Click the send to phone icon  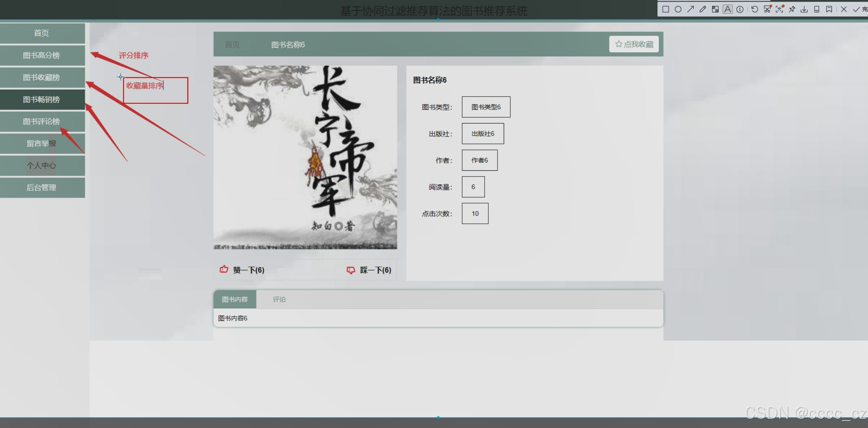pos(817,9)
